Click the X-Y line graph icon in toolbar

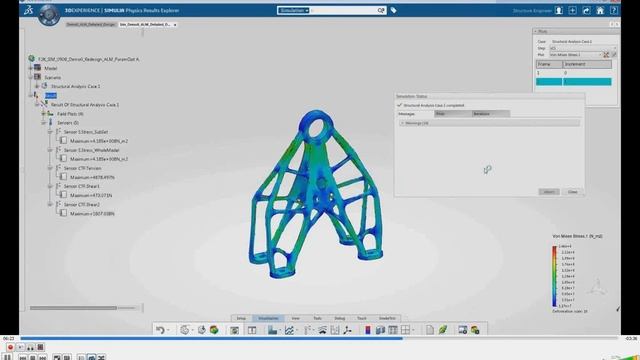pyautogui.click(x=289, y=330)
